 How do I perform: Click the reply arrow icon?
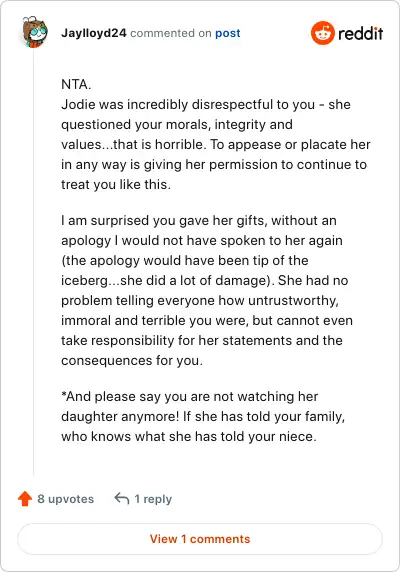pos(122,498)
